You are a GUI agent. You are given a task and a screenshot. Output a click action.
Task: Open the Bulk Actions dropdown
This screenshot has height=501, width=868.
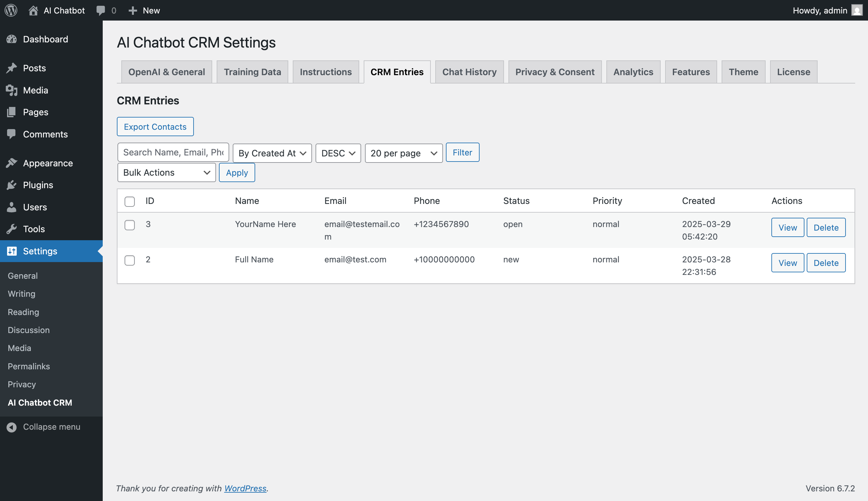(x=167, y=172)
